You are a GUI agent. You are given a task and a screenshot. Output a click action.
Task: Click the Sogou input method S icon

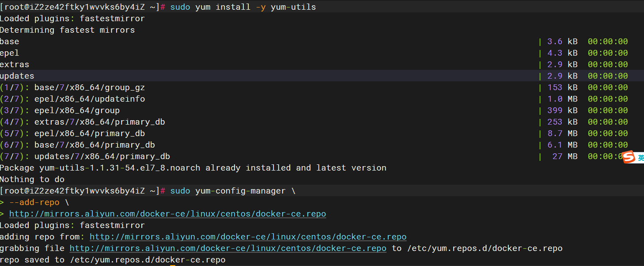pos(629,157)
